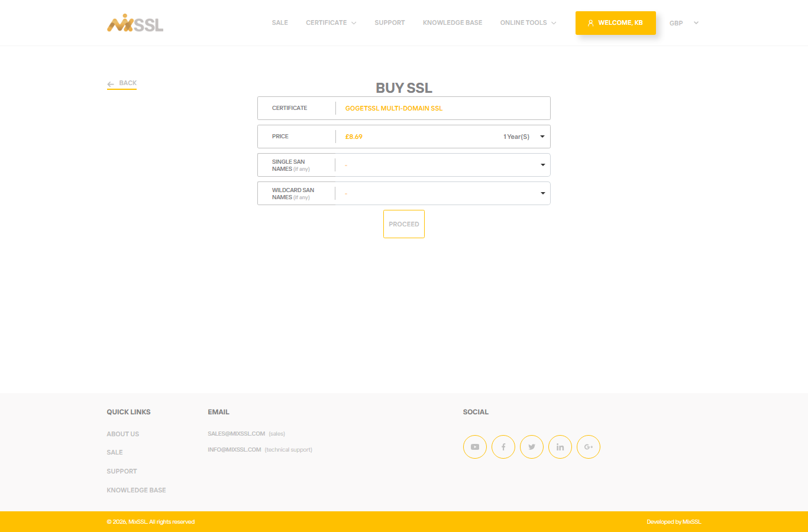Open the YouTube social icon
Image resolution: width=808 pixels, height=532 pixels.
[475, 447]
